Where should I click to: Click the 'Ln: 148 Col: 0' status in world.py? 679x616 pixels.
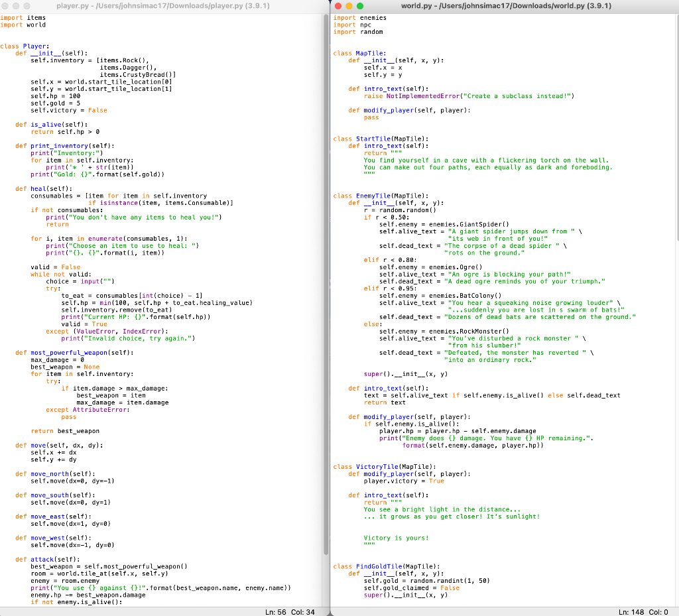(643, 611)
